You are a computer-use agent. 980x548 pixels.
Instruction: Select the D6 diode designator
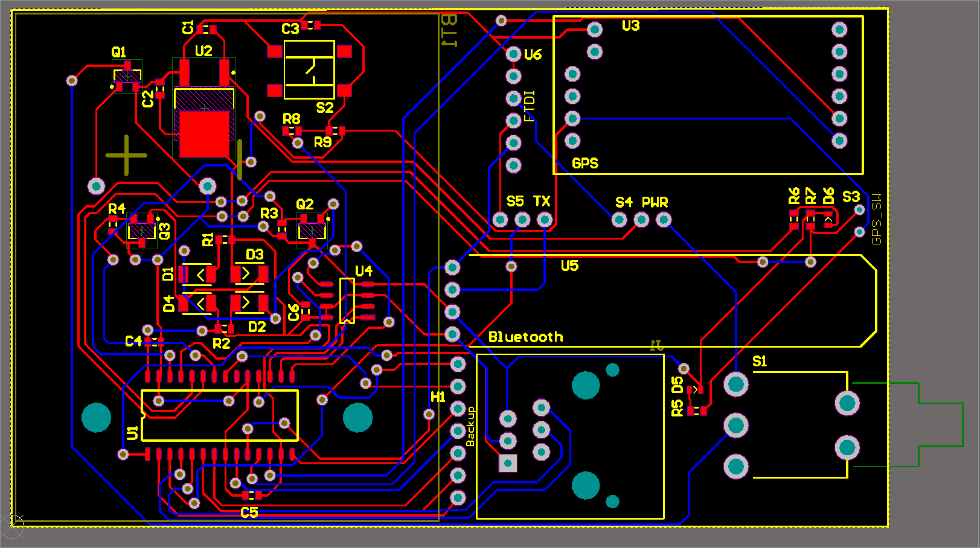click(x=828, y=196)
